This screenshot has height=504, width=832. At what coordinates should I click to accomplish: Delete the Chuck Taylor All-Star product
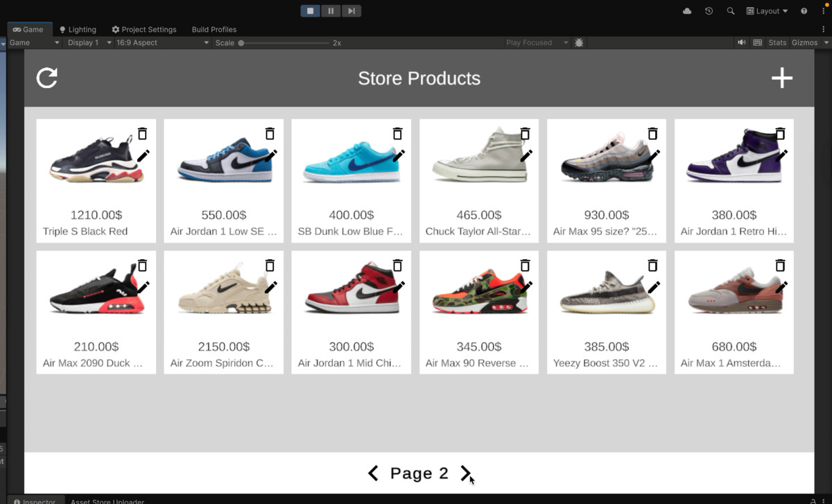525,133
